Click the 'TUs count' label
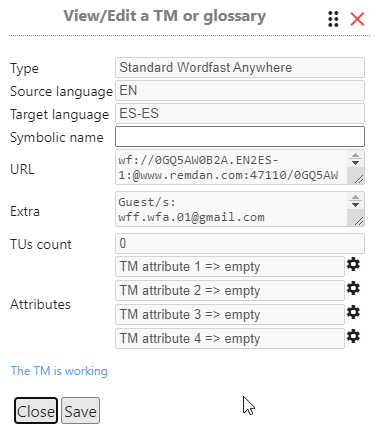The width and height of the screenshot is (384, 431). pos(41,244)
